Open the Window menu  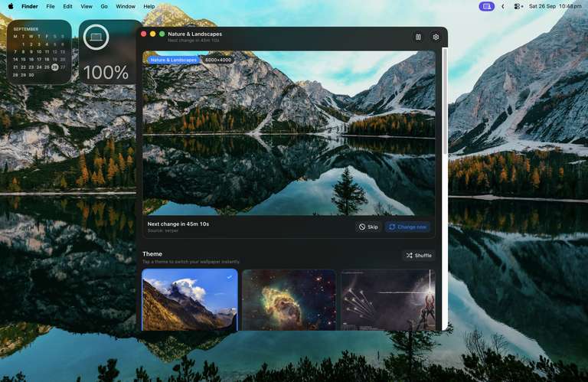(x=126, y=6)
